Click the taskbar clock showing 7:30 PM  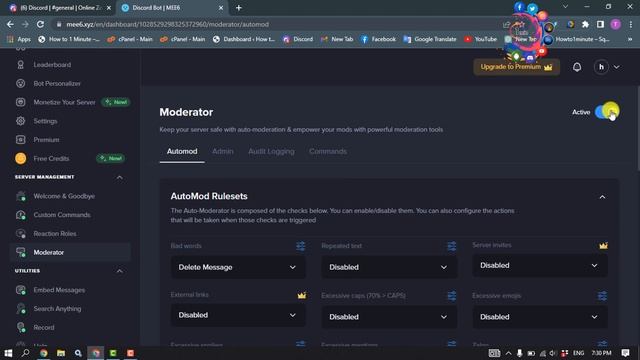601,353
